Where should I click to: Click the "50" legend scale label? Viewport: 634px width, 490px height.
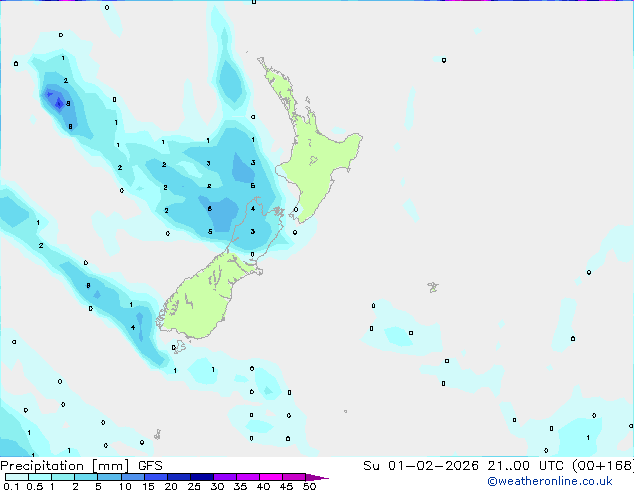pos(309,486)
